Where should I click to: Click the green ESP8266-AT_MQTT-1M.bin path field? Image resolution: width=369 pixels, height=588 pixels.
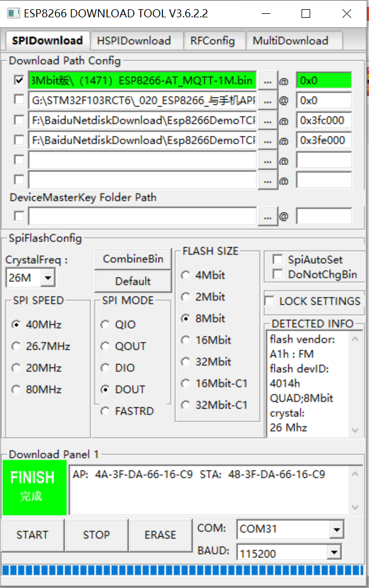pos(142,81)
